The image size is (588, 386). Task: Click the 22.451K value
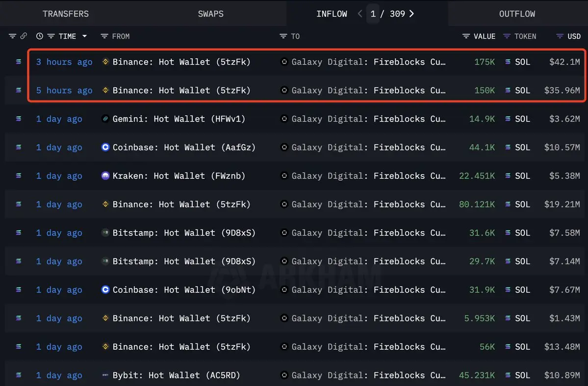(477, 175)
